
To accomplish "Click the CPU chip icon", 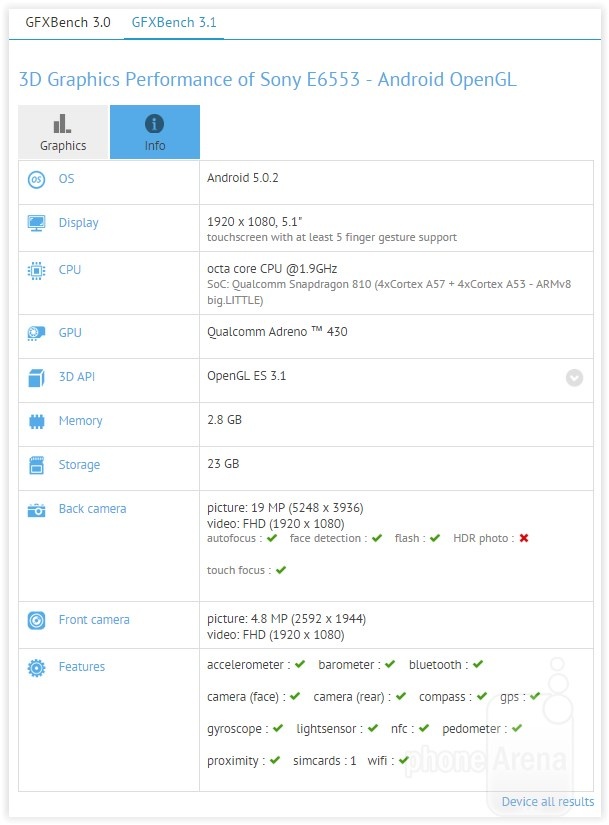I will click(x=36, y=270).
